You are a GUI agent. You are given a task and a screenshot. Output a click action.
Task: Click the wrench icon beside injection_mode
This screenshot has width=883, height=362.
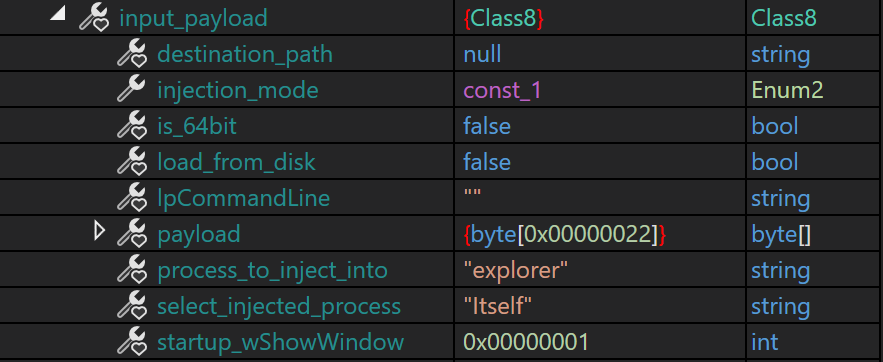pyautogui.click(x=131, y=90)
